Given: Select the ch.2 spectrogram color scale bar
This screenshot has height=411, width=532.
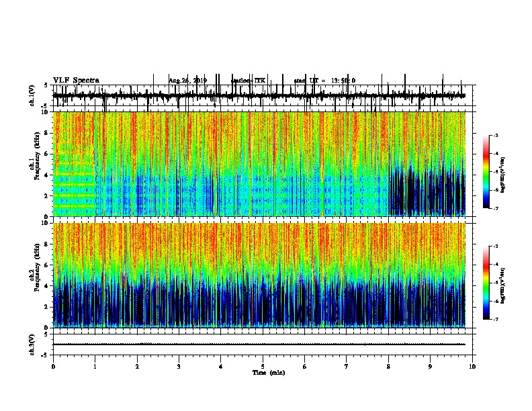Looking at the screenshot, I should [486, 283].
